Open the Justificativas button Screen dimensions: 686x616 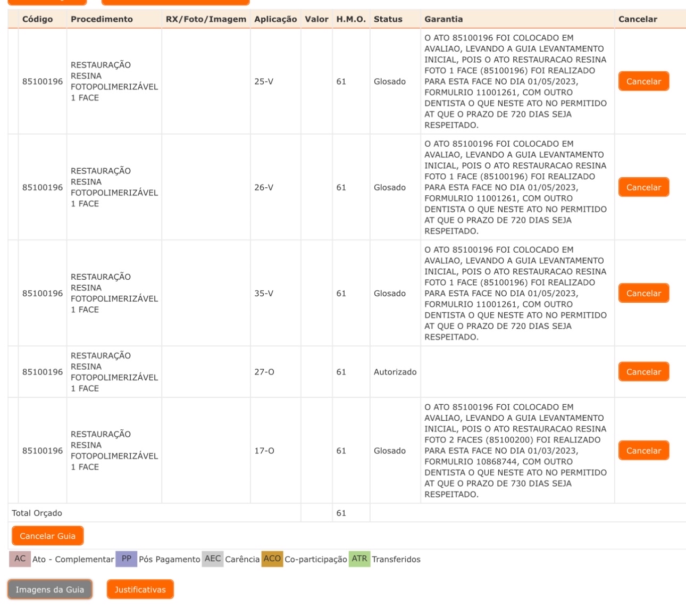140,589
